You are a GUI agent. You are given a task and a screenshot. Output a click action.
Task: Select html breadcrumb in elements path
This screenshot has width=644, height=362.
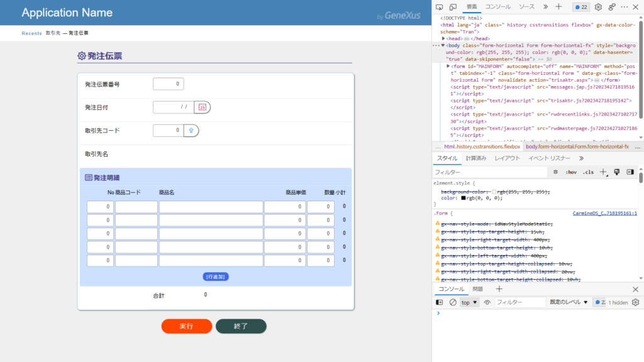[x=482, y=146]
